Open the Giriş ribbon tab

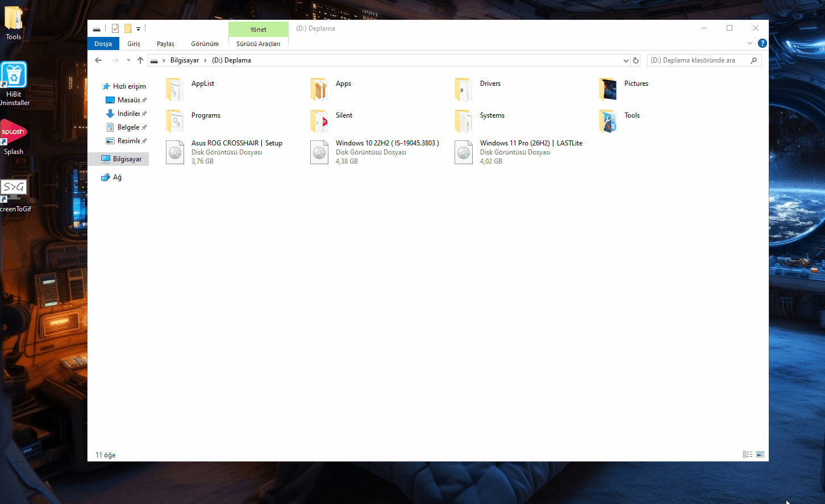pyautogui.click(x=134, y=44)
